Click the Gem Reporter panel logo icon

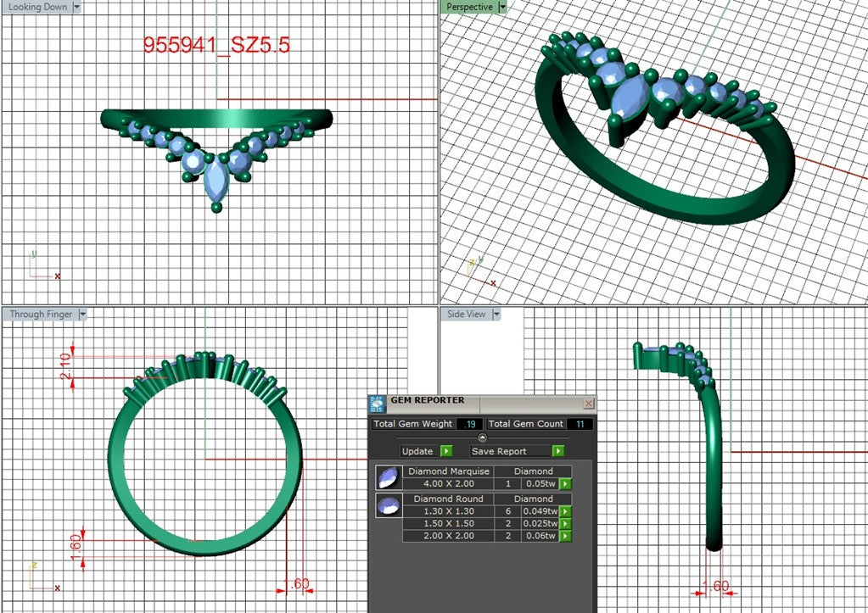[378, 404]
